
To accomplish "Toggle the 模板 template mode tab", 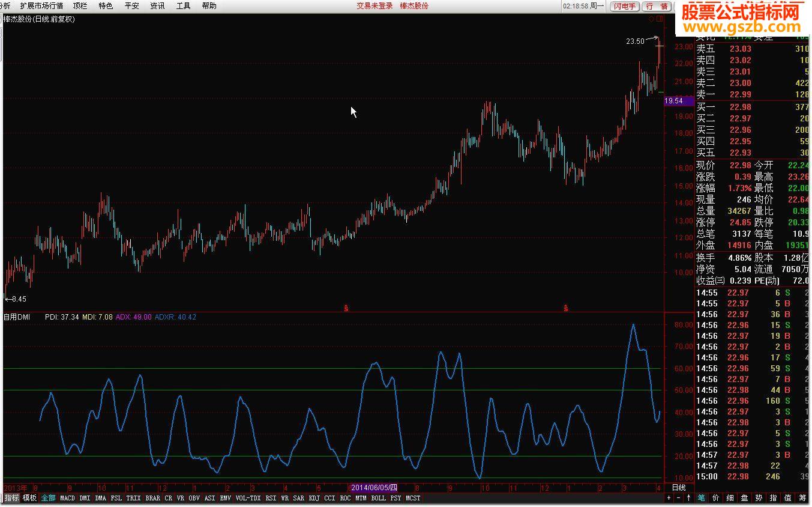I will coord(30,498).
